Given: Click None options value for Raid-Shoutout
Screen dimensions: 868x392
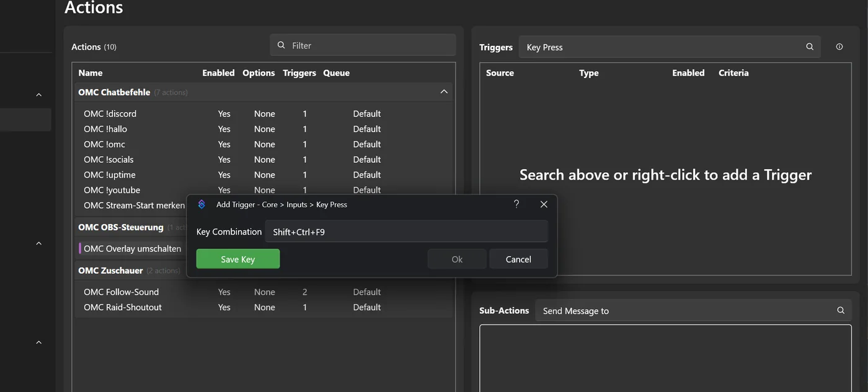Looking at the screenshot, I should coord(265,307).
